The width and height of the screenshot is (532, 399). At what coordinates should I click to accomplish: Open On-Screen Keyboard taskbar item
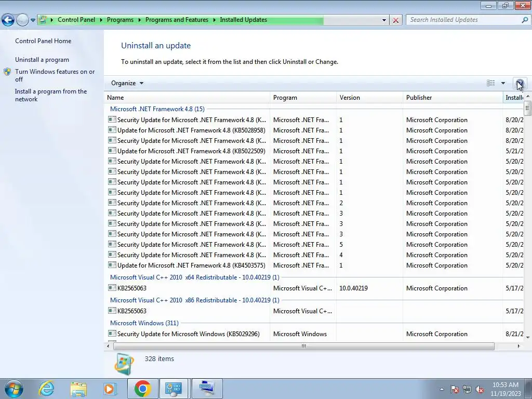click(207, 389)
